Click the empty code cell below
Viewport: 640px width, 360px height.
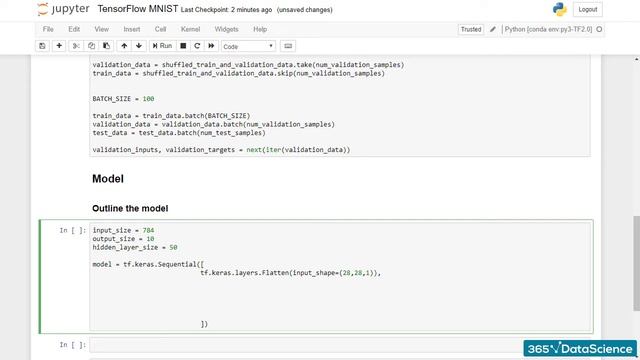point(340,345)
